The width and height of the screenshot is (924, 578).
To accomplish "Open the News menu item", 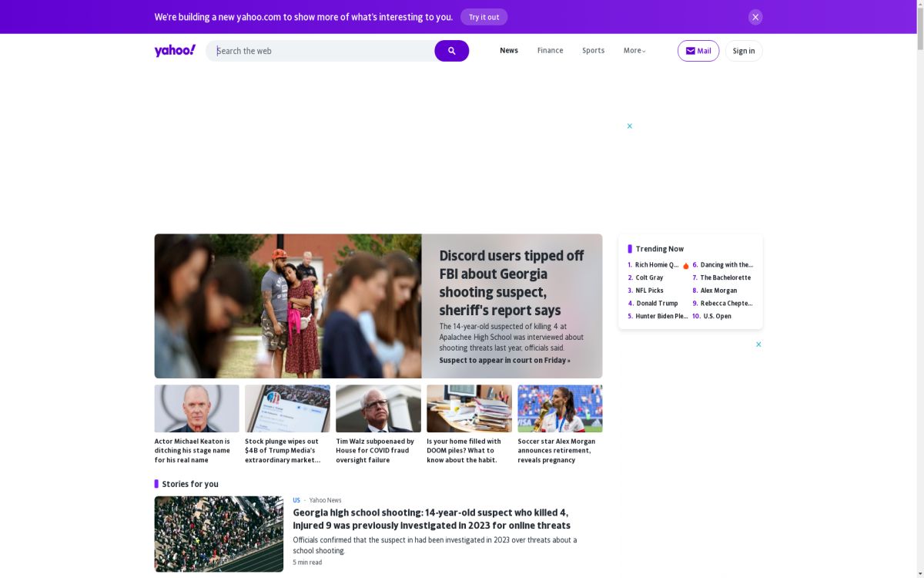I will pyautogui.click(x=509, y=51).
